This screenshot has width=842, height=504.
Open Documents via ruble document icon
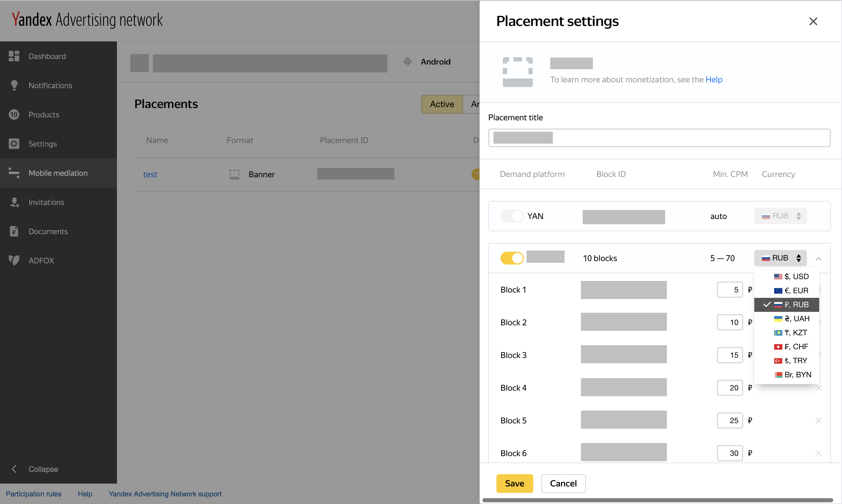coord(14,231)
